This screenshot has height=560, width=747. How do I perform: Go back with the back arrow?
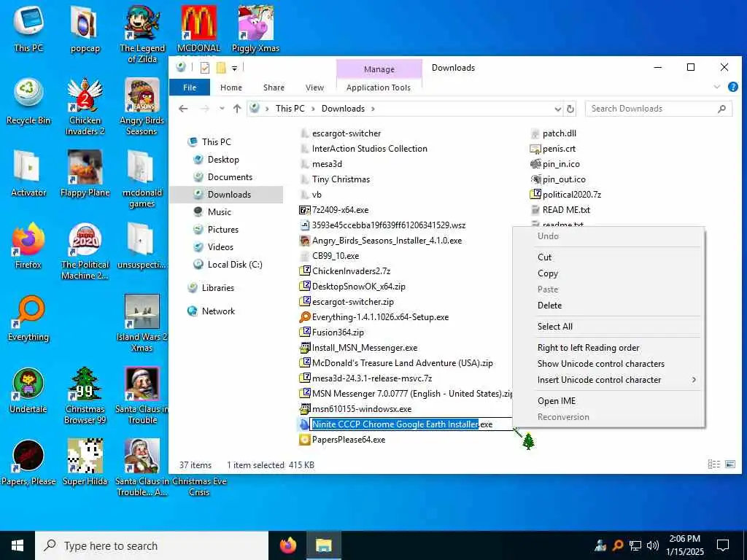[183, 109]
